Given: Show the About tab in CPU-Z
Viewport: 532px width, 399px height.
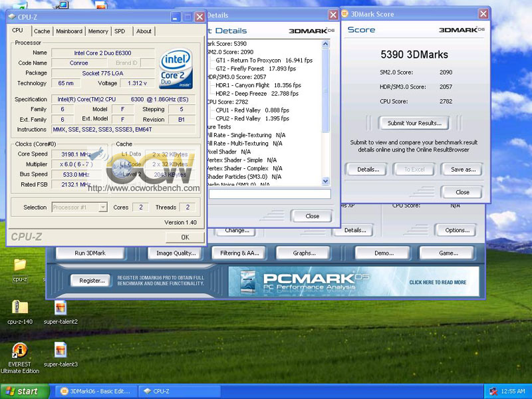Looking at the screenshot, I should (144, 31).
